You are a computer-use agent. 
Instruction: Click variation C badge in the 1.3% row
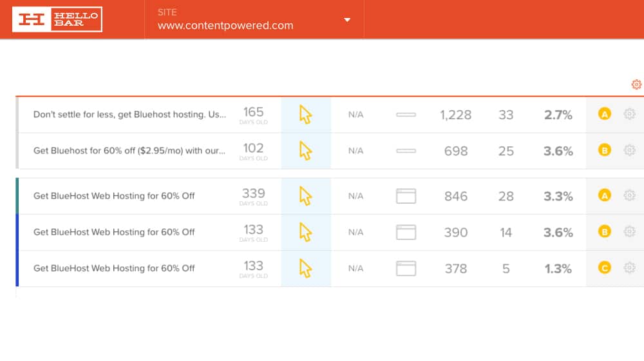pyautogui.click(x=605, y=268)
